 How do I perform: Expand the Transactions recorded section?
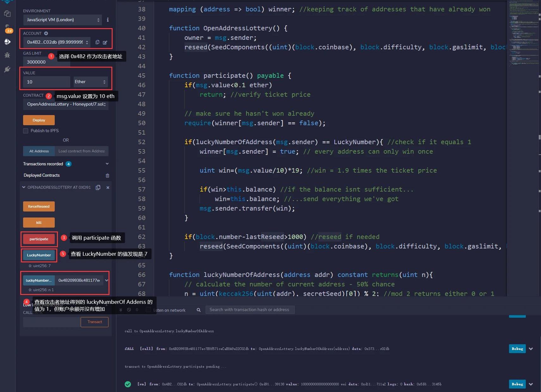point(107,164)
